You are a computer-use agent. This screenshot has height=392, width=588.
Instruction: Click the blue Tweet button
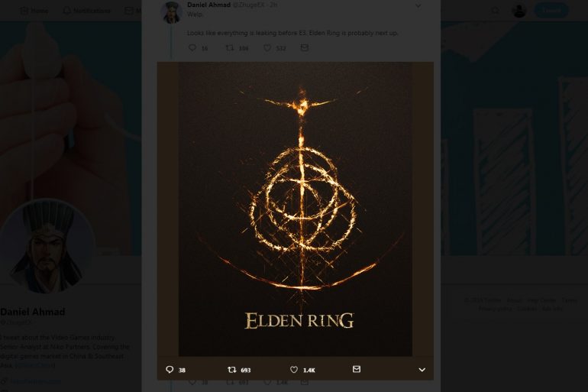point(551,10)
